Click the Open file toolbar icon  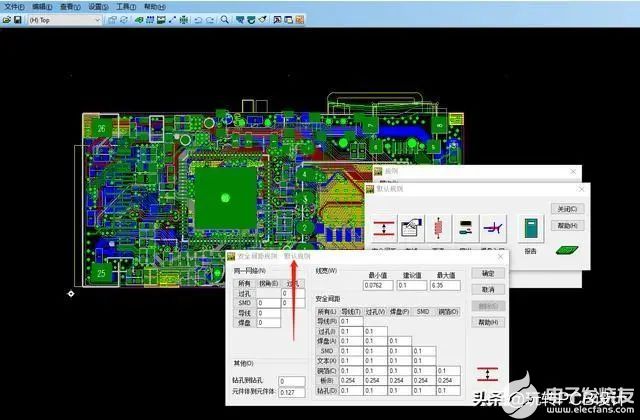click(7, 20)
